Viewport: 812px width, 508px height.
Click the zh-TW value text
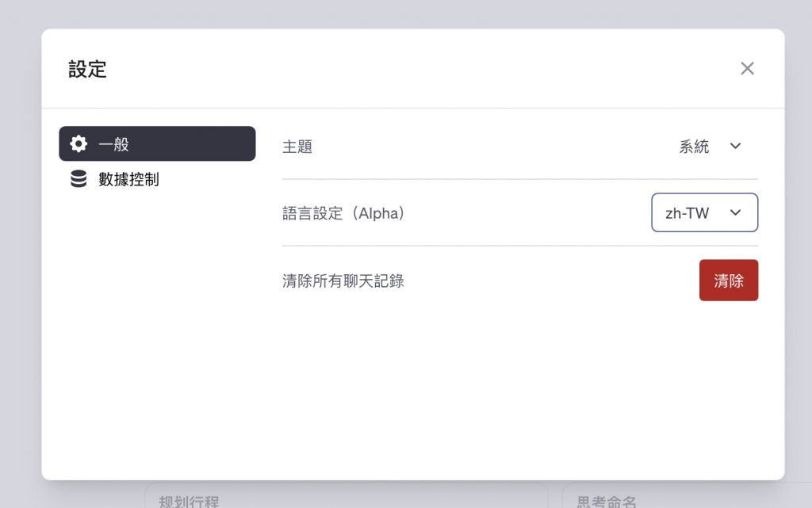[687, 213]
